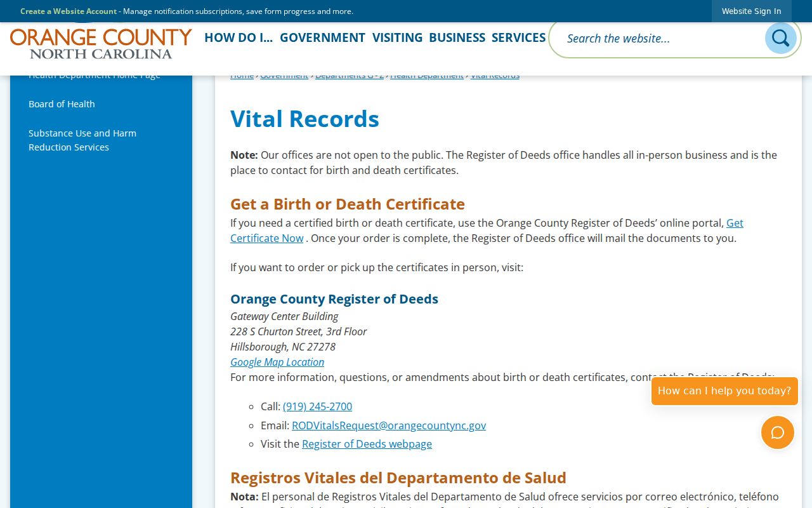Open the How Do I... menu
The image size is (812, 508).
coord(239,37)
